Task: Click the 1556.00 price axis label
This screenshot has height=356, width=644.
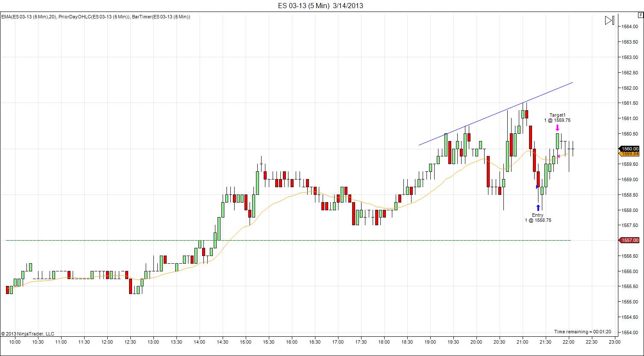Action: 630,271
